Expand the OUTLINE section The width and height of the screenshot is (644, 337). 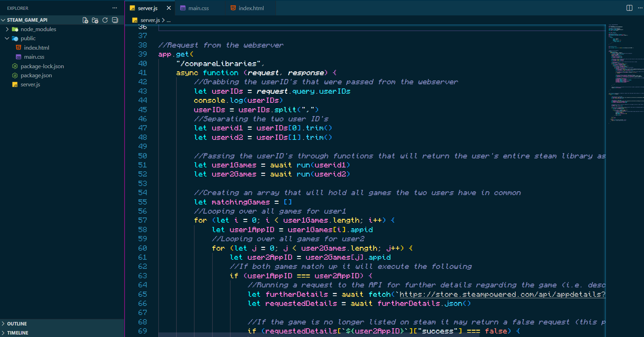16,323
